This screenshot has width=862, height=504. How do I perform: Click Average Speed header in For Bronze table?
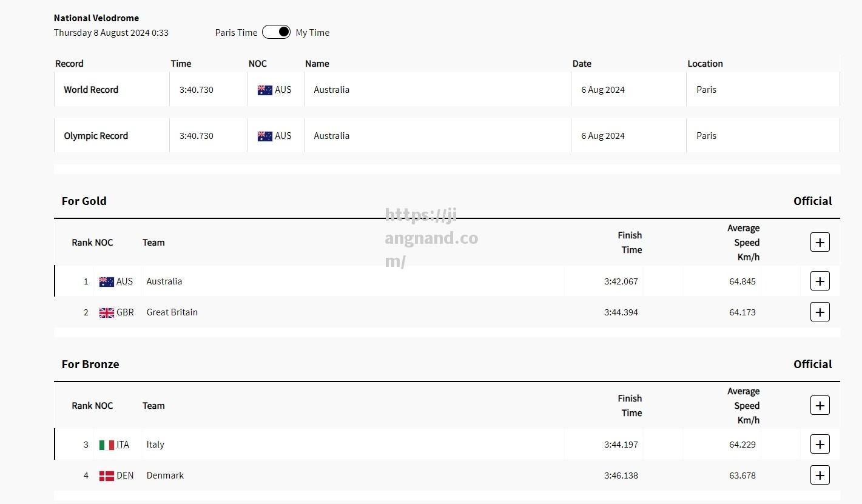[745, 406]
